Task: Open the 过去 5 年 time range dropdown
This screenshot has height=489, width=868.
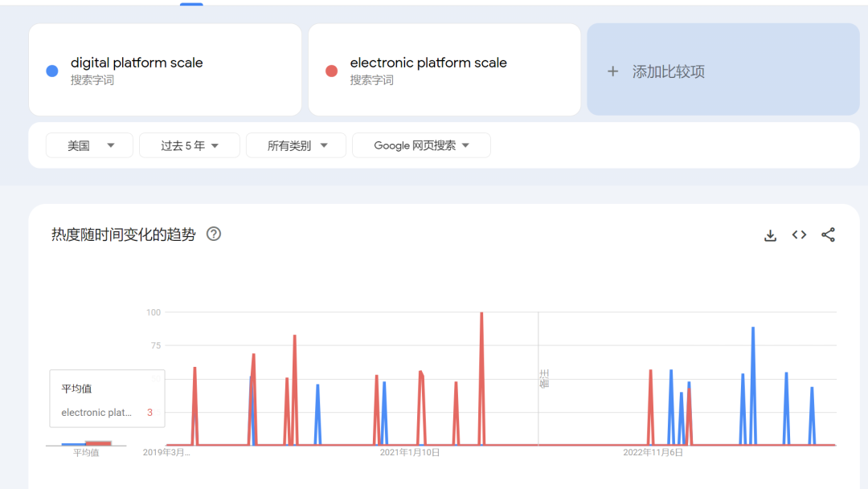Action: (x=190, y=145)
